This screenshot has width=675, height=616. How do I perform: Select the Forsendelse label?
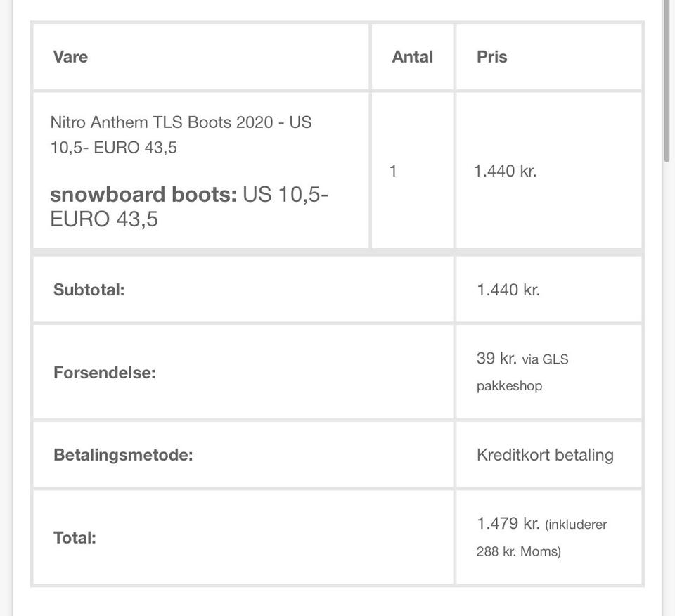click(104, 372)
